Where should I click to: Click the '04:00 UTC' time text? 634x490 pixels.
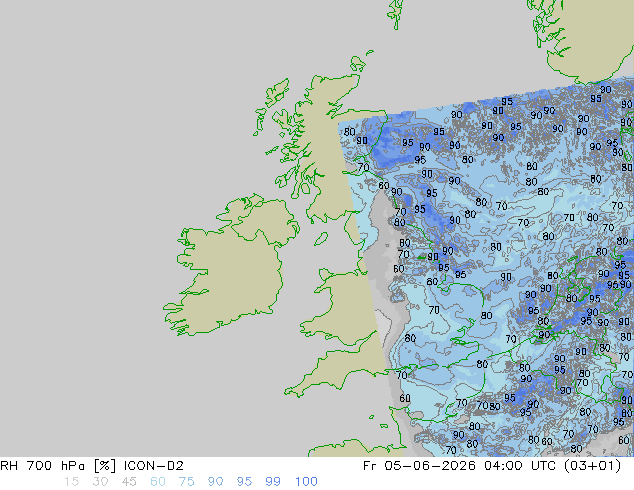click(522, 466)
